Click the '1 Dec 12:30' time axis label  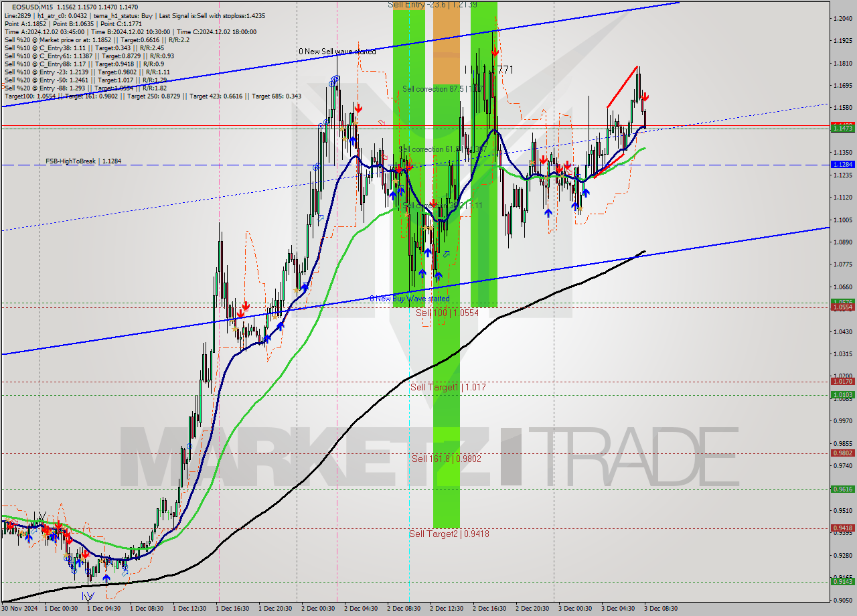189,609
